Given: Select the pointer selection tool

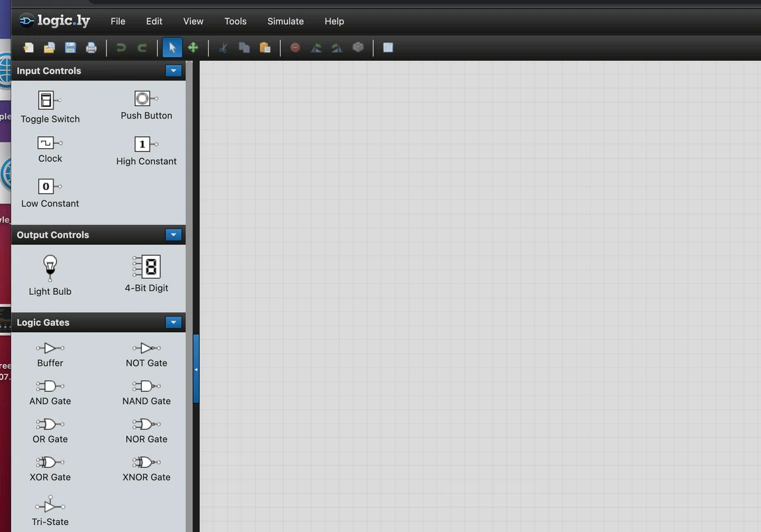Looking at the screenshot, I should 172,48.
